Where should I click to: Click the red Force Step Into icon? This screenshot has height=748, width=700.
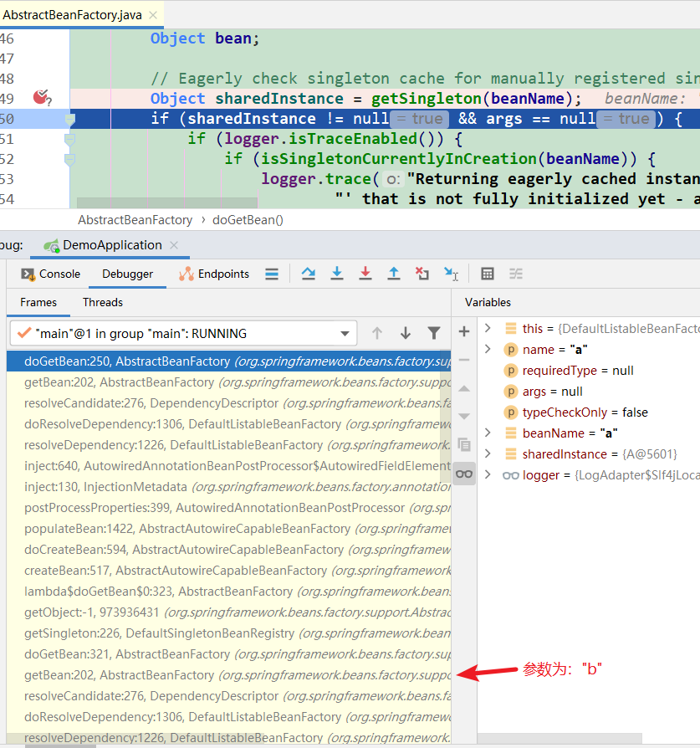[x=365, y=274]
